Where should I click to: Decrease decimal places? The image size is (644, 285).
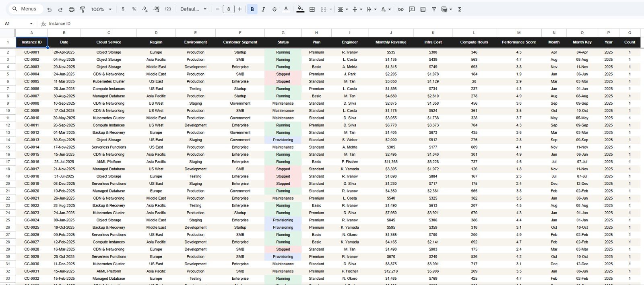pos(145,9)
